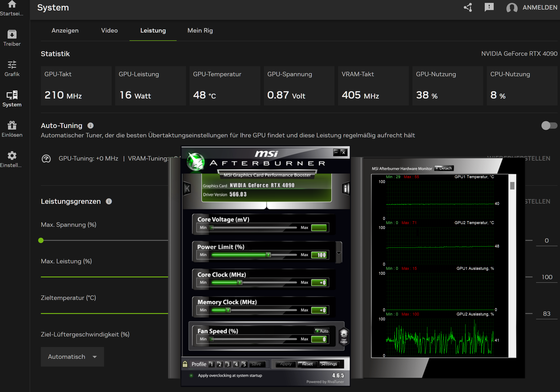Click the share icon in header
Screen dimensions: 560x392
pyautogui.click(x=468, y=7)
